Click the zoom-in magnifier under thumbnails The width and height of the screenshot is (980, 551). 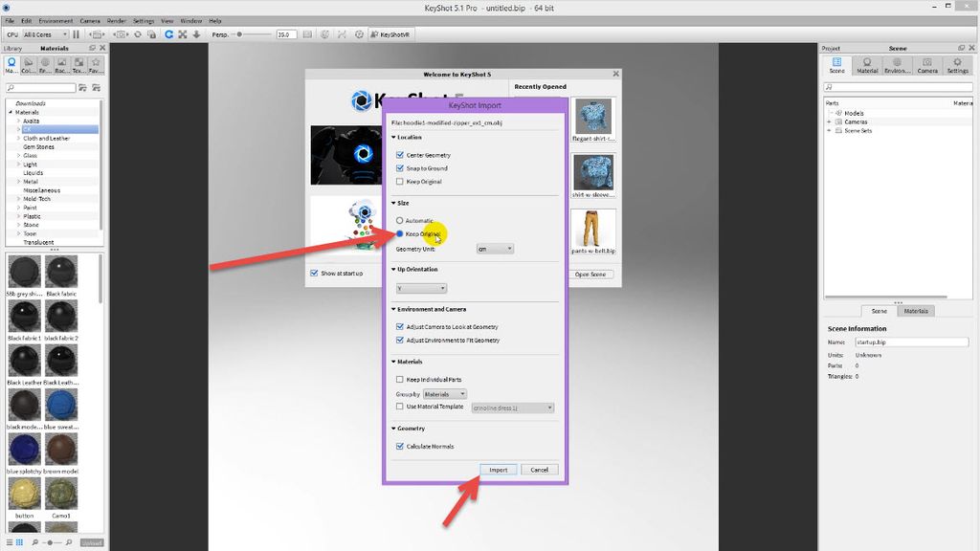69,542
